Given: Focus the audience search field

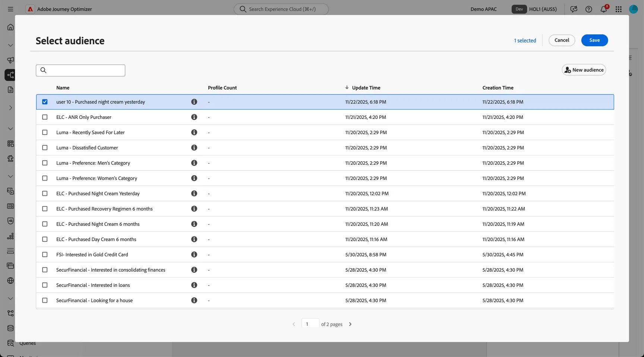Looking at the screenshot, I should point(80,70).
